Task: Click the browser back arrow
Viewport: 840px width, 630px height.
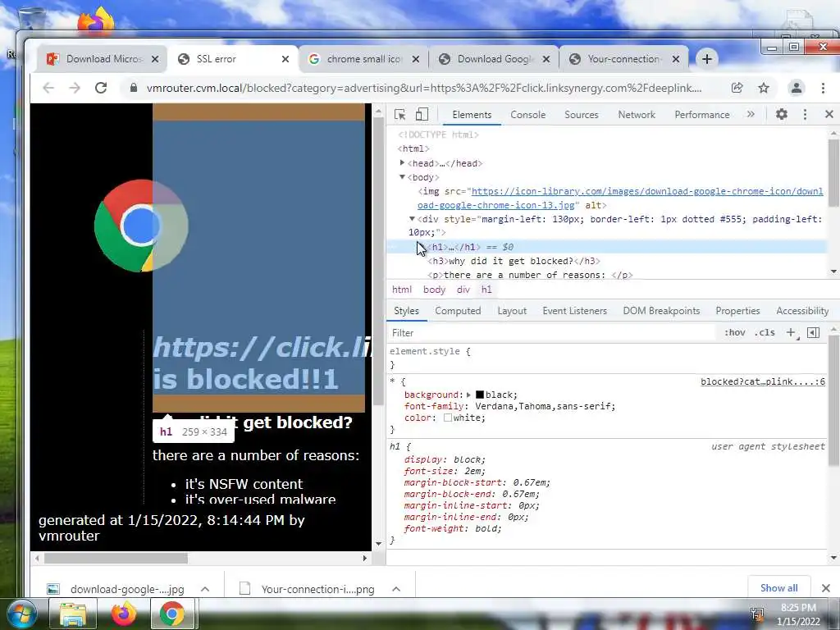Action: 48,88
